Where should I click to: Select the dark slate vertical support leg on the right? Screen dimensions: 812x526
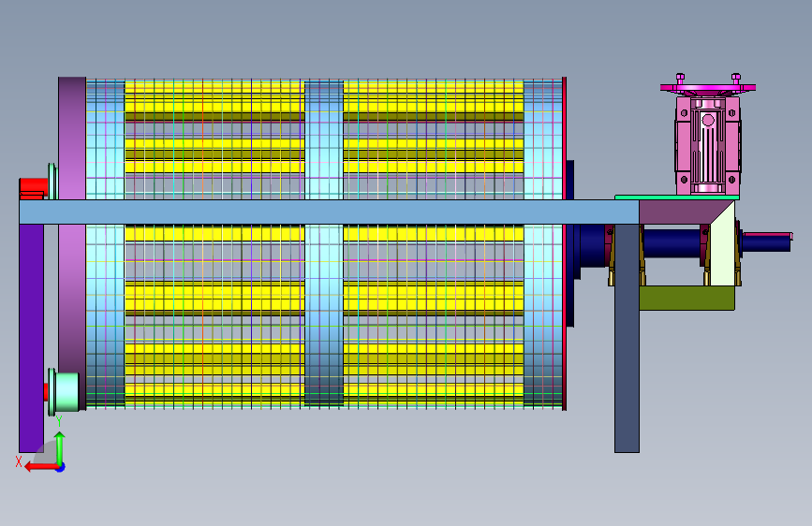(x=627, y=338)
